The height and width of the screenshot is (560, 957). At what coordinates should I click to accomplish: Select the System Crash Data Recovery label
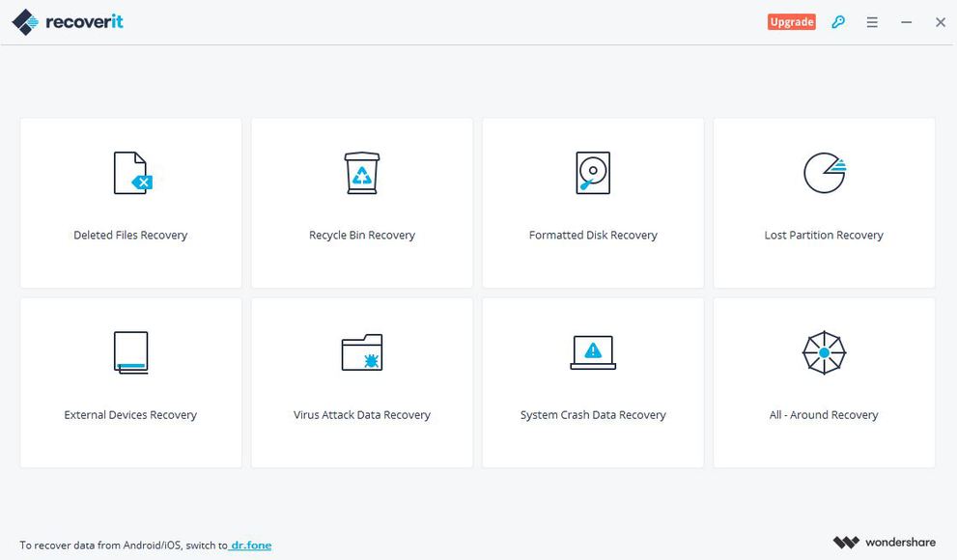pos(593,415)
